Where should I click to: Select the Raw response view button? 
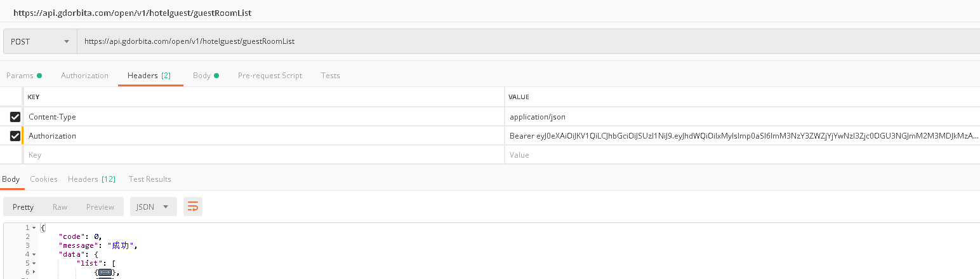click(60, 207)
